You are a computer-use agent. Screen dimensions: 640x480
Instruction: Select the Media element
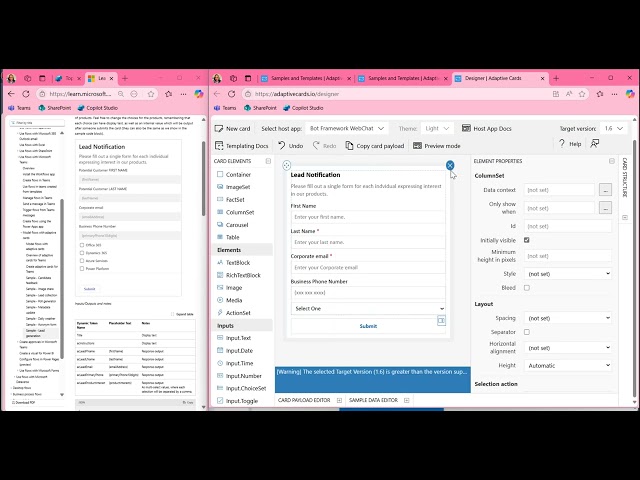click(229, 300)
